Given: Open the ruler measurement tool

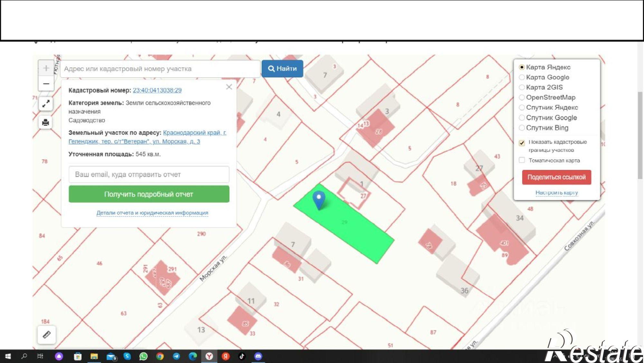Looking at the screenshot, I should [47, 335].
